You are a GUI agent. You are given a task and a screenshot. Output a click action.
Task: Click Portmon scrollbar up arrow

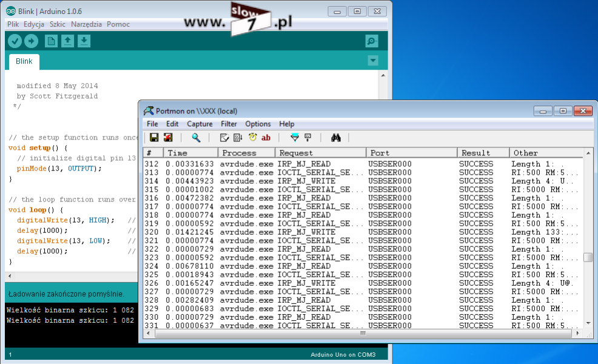(x=588, y=153)
